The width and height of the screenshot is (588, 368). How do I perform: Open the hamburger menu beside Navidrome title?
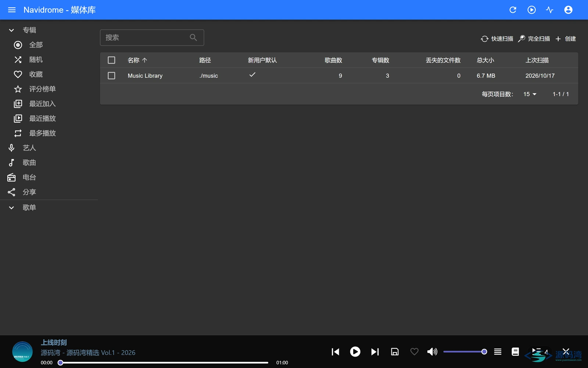(x=12, y=10)
